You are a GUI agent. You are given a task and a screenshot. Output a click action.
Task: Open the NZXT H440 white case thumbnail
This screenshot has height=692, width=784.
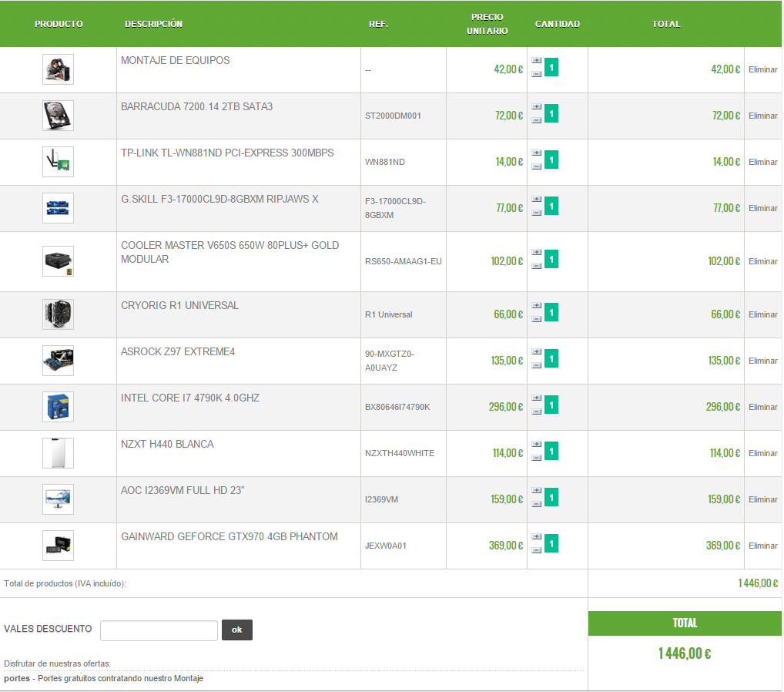point(58,453)
